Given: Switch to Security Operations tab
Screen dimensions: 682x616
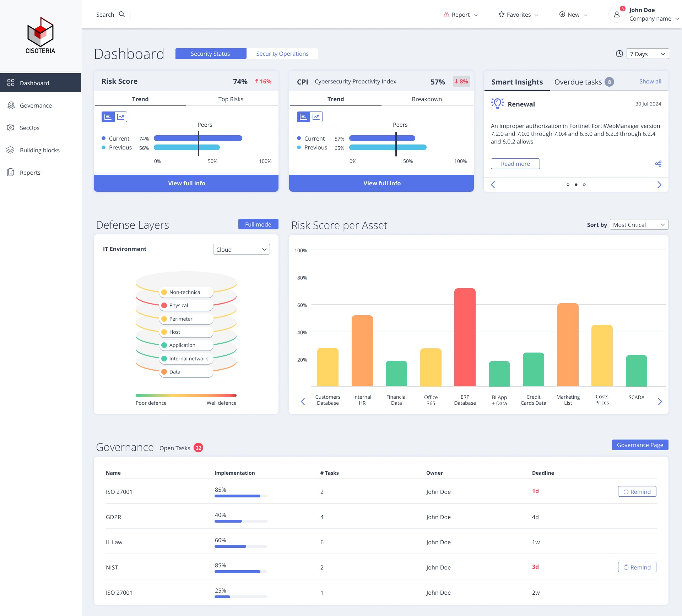Looking at the screenshot, I should point(282,54).
